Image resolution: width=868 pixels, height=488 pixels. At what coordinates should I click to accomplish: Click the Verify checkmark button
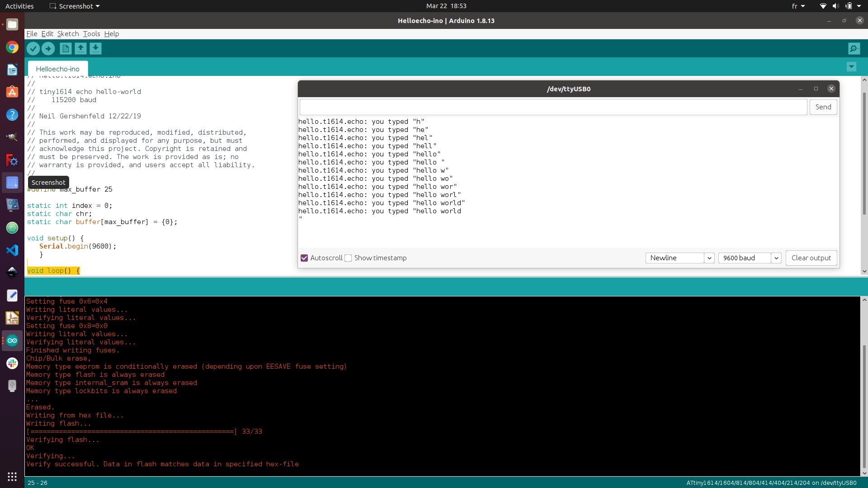[33, 48]
